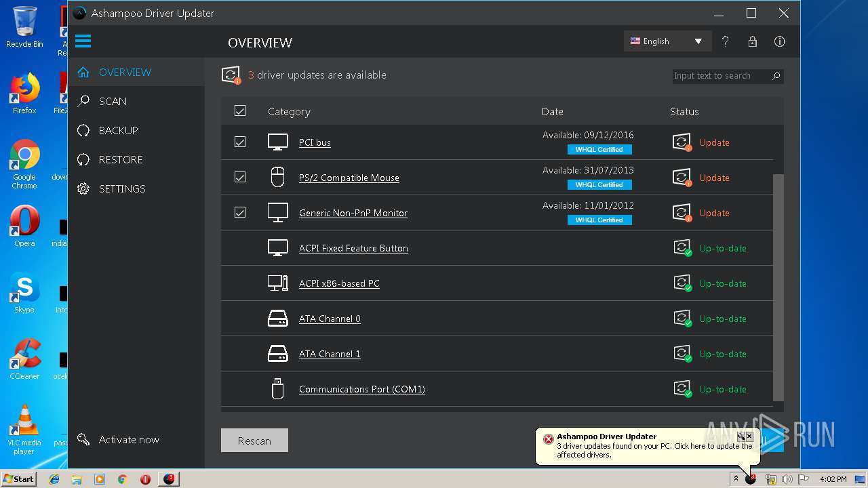Click up-to-date icon for Communications Port
The height and width of the screenshot is (488, 868).
tap(682, 389)
